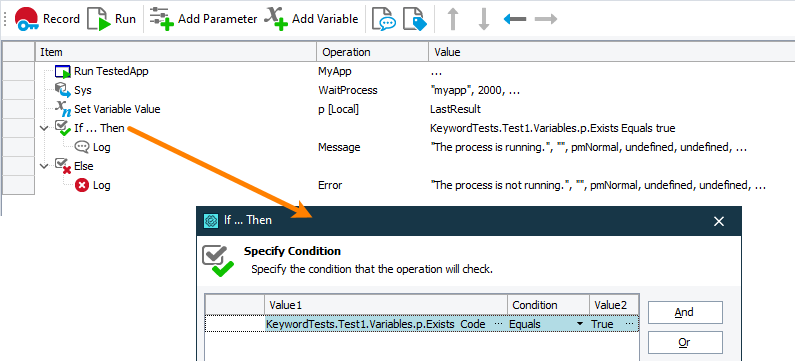Move operation left with blue arrow
Viewport: 795px width, 361px height.
tap(515, 19)
